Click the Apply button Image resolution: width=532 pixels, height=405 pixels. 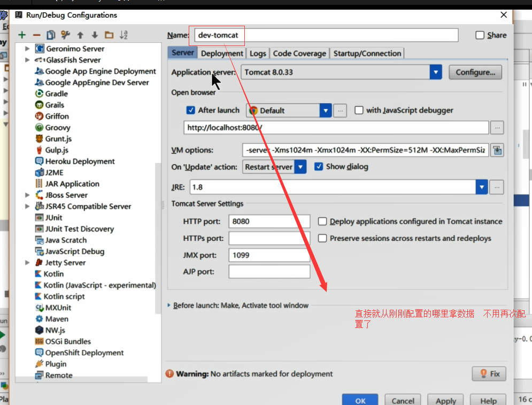click(x=445, y=400)
